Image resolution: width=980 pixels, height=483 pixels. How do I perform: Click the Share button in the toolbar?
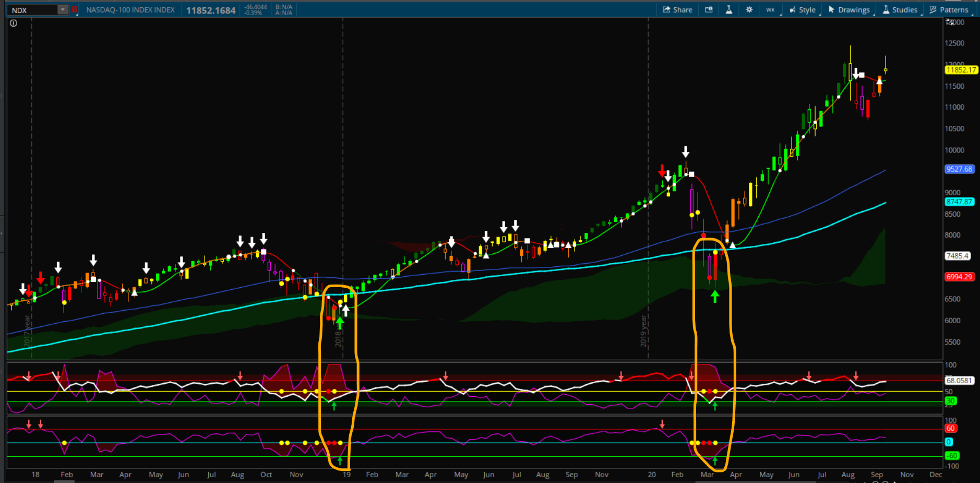(677, 9)
